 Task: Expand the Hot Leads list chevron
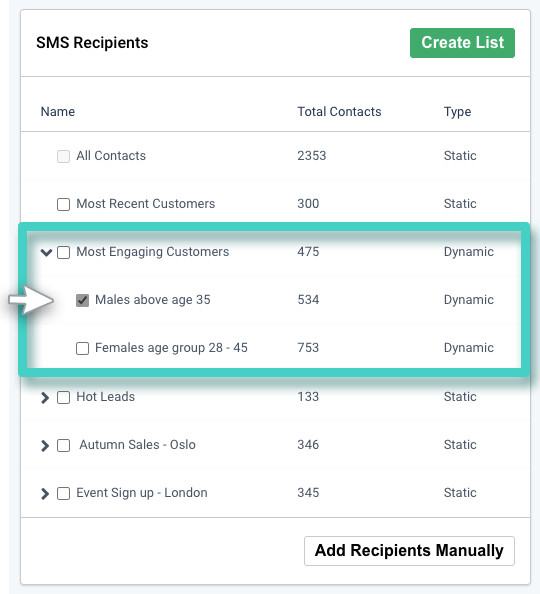click(45, 397)
